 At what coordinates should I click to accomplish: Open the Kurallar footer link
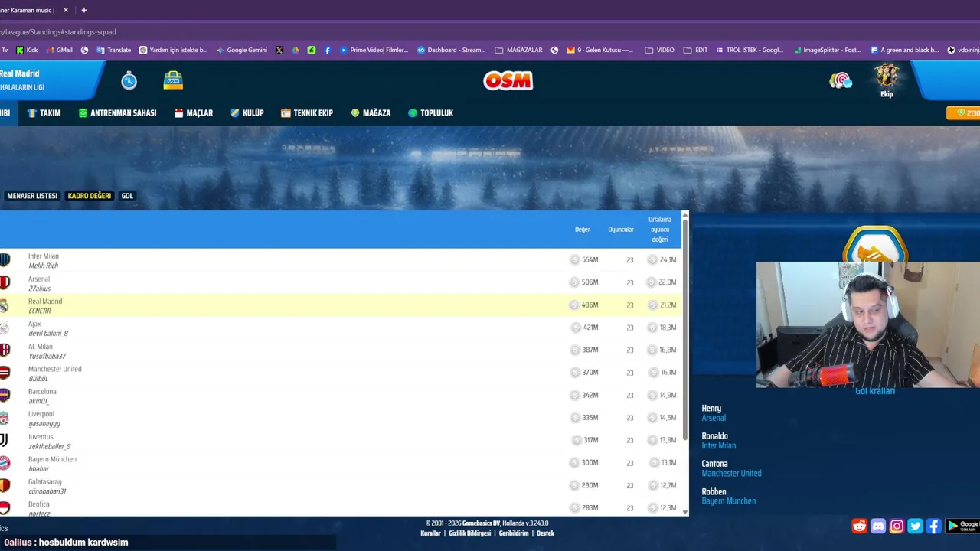[x=430, y=533]
